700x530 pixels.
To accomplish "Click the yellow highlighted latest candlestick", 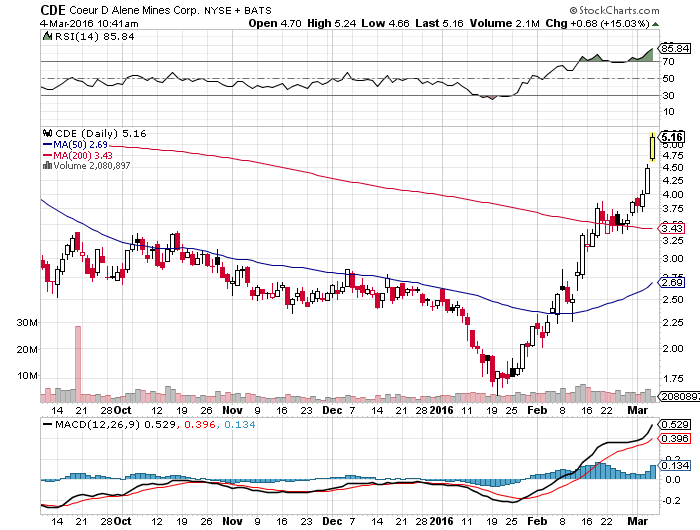I will pyautogui.click(x=653, y=147).
